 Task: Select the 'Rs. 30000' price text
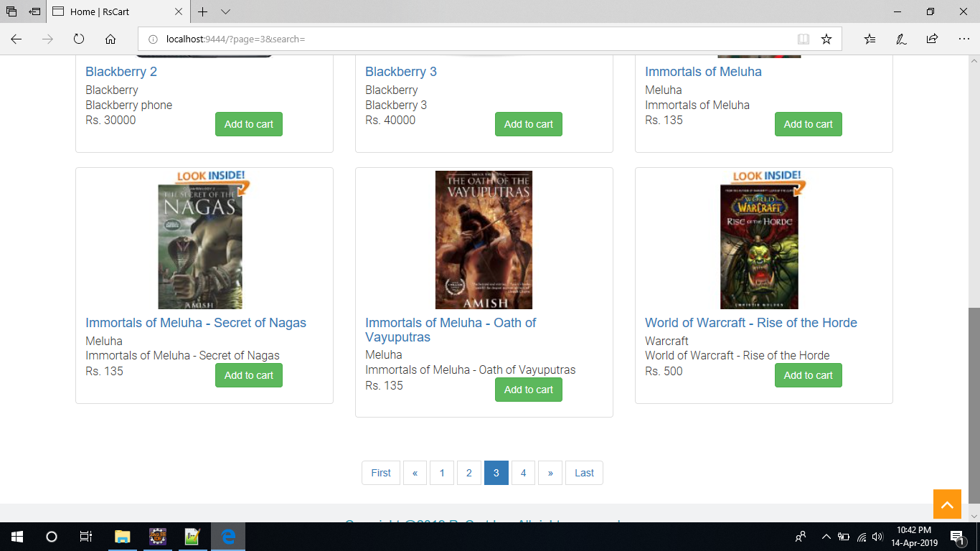(110, 121)
